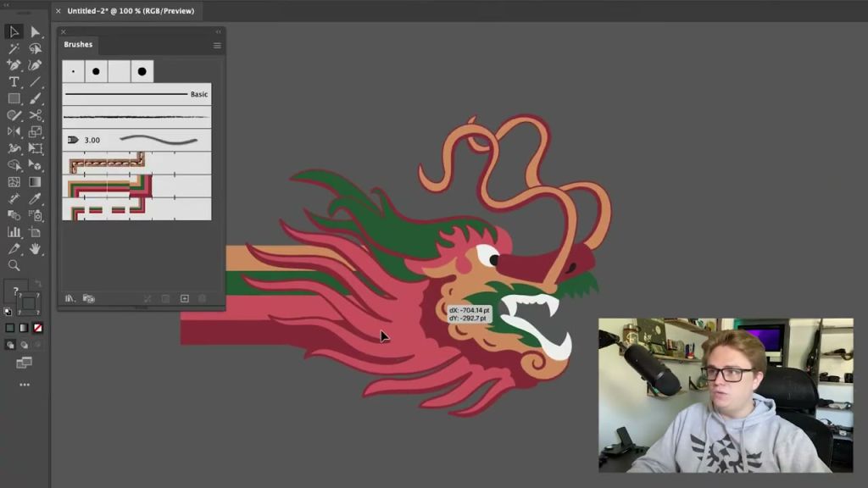Open Edit Toolbar three-dots button

pyautogui.click(x=25, y=385)
